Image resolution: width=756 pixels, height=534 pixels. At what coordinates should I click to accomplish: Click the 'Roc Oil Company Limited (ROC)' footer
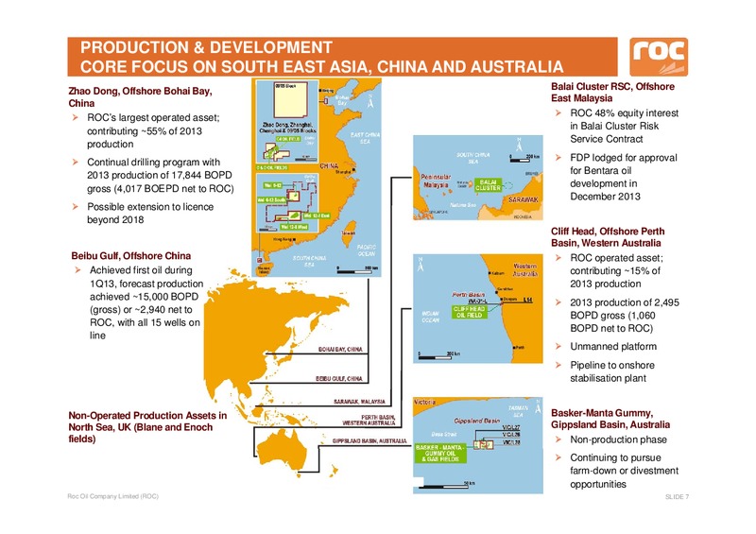(x=112, y=496)
